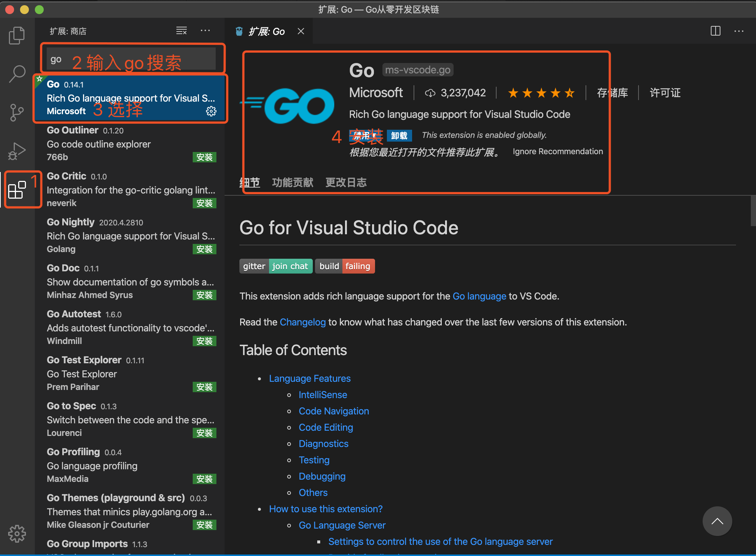Install Go Profiling extension
Screen dimensions: 756x556
tap(205, 479)
